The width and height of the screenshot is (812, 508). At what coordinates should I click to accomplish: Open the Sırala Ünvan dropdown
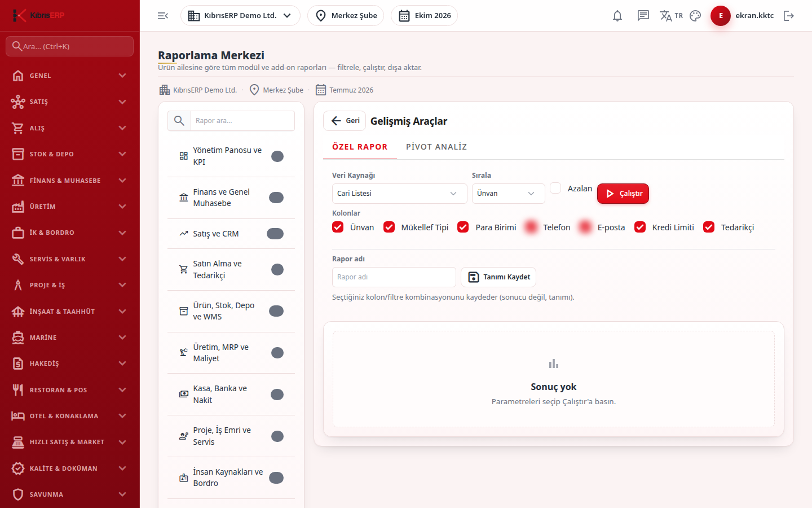(508, 194)
